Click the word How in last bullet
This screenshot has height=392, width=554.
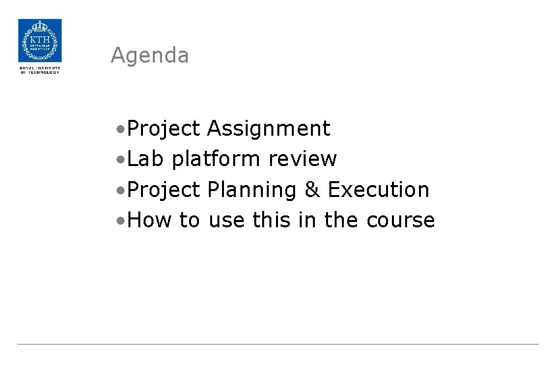pos(150,221)
